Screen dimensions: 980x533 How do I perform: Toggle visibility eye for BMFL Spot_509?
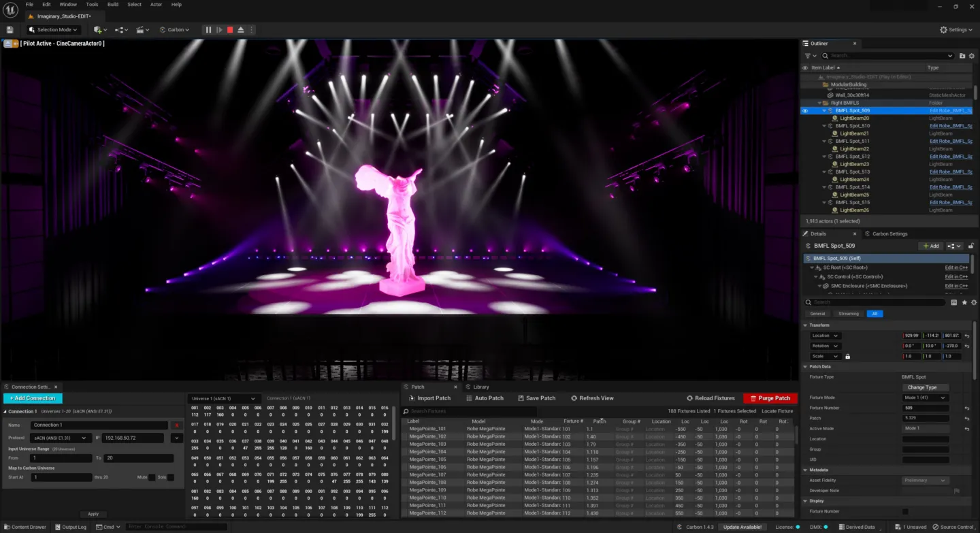coord(805,110)
